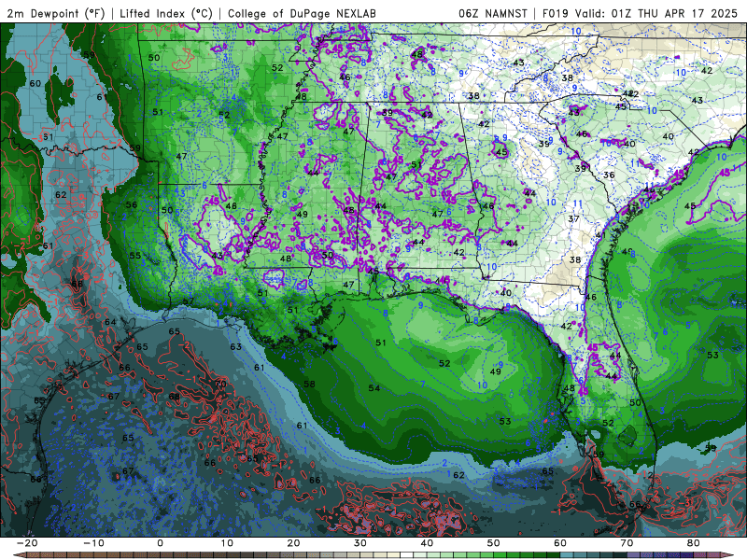This screenshot has height=560, width=747.
Task: Click the 0 label on the color scale
Action: [x=160, y=543]
